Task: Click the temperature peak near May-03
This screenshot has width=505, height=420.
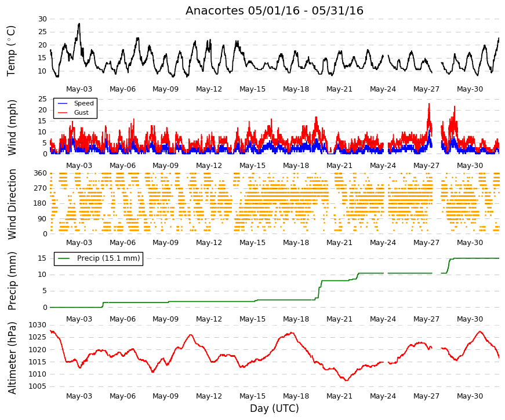Action: pos(79,24)
